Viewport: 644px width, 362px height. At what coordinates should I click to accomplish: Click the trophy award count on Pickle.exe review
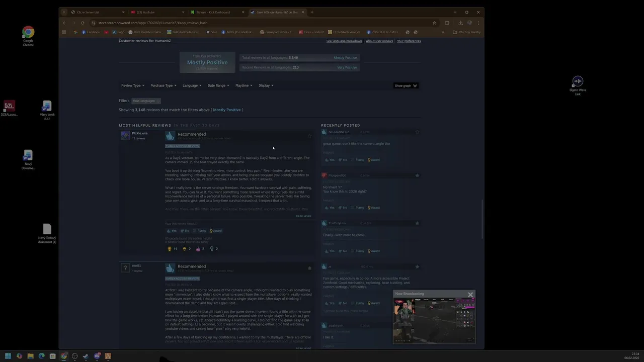pyautogui.click(x=172, y=249)
